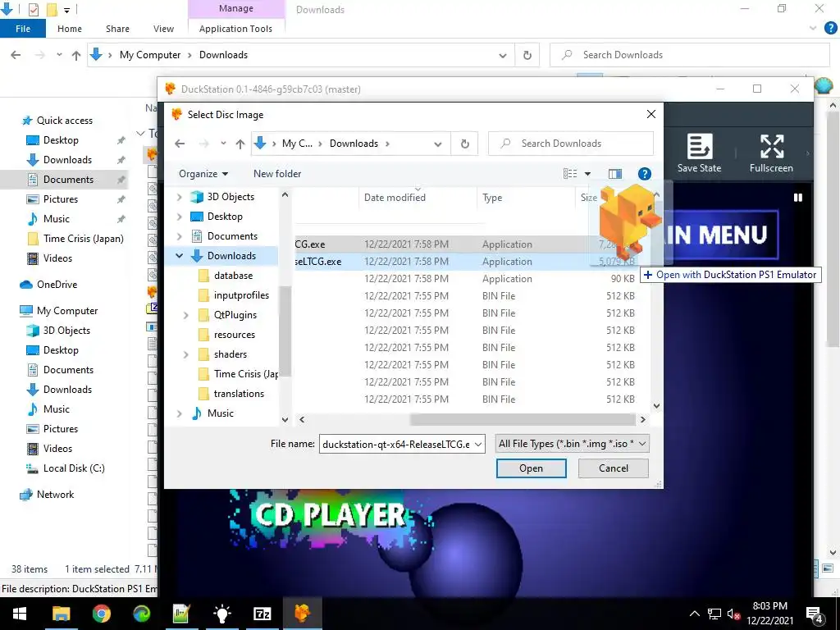Switch to Share ribbon tab in Explorer
The image size is (840, 630).
117,29
